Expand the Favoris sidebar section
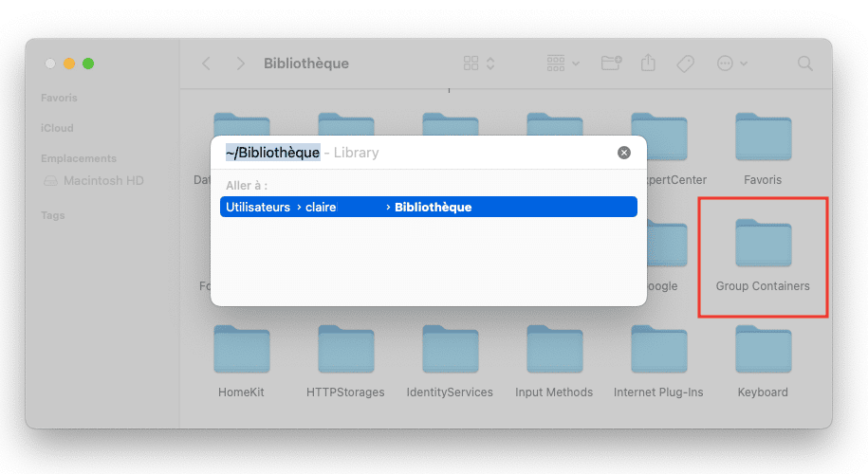The width and height of the screenshot is (868, 474). pos(59,98)
